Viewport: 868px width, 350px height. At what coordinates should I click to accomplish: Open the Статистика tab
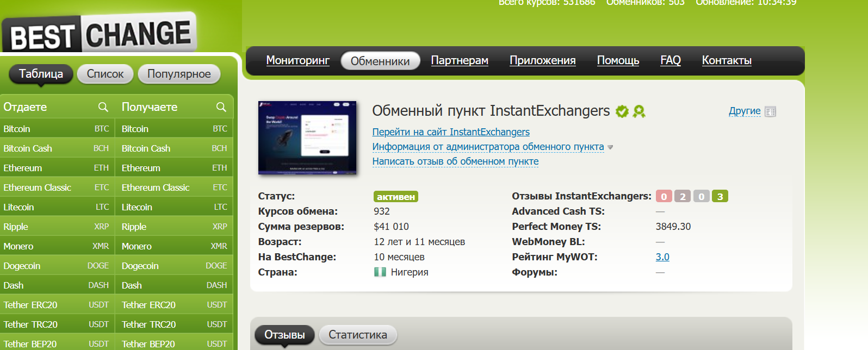point(357,335)
